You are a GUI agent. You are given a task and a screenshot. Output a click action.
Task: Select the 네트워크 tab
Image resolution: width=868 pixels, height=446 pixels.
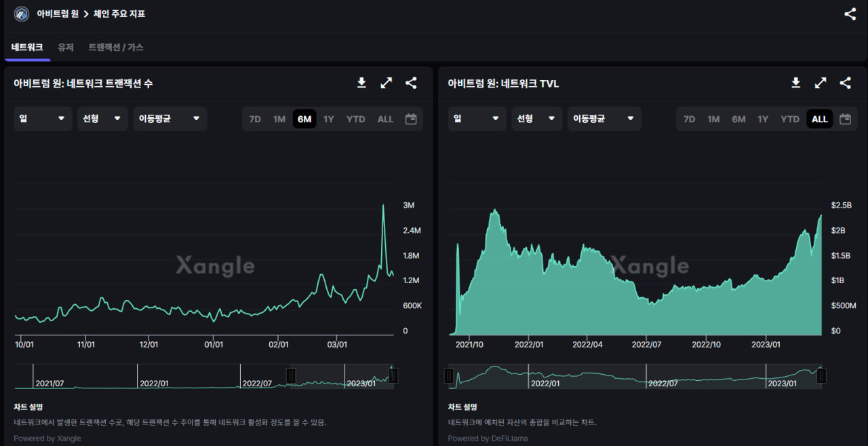(x=26, y=48)
